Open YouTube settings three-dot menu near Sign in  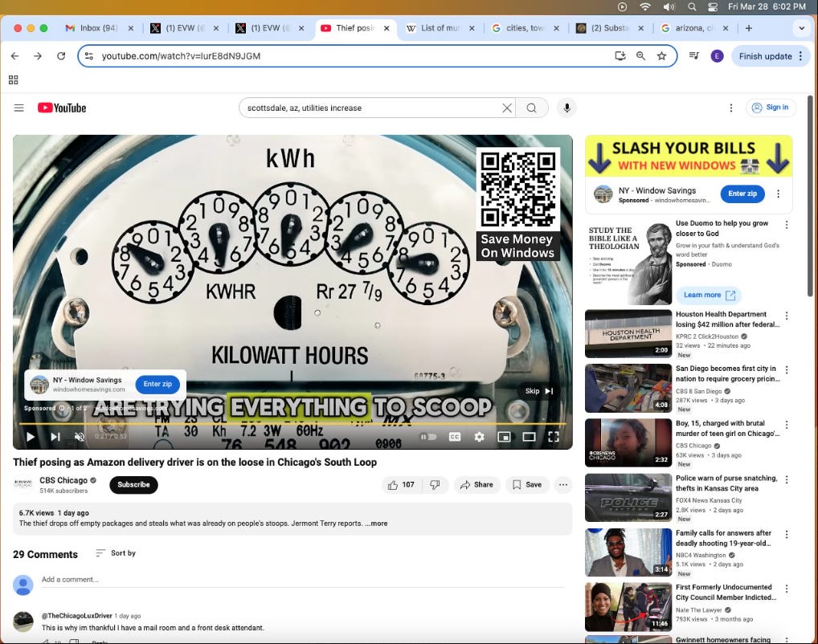[731, 108]
